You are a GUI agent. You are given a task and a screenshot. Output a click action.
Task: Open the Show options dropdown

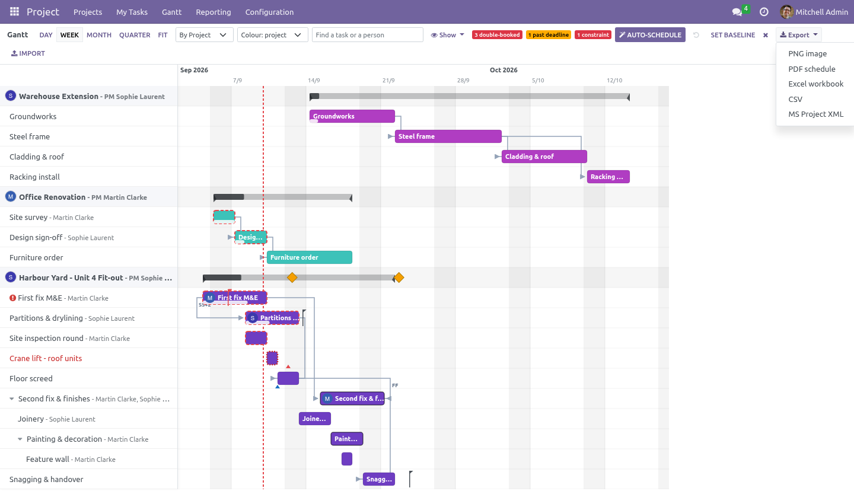(448, 35)
